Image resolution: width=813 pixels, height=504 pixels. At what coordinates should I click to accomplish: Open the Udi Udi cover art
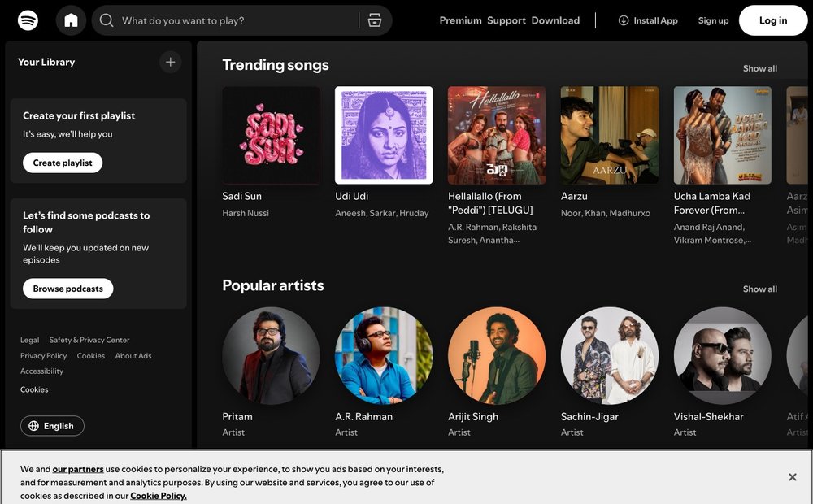[x=384, y=135]
